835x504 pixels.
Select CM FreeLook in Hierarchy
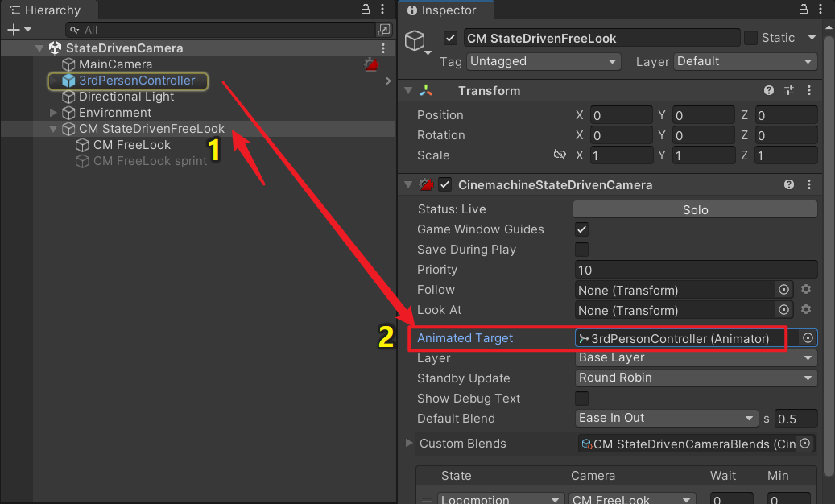(132, 145)
